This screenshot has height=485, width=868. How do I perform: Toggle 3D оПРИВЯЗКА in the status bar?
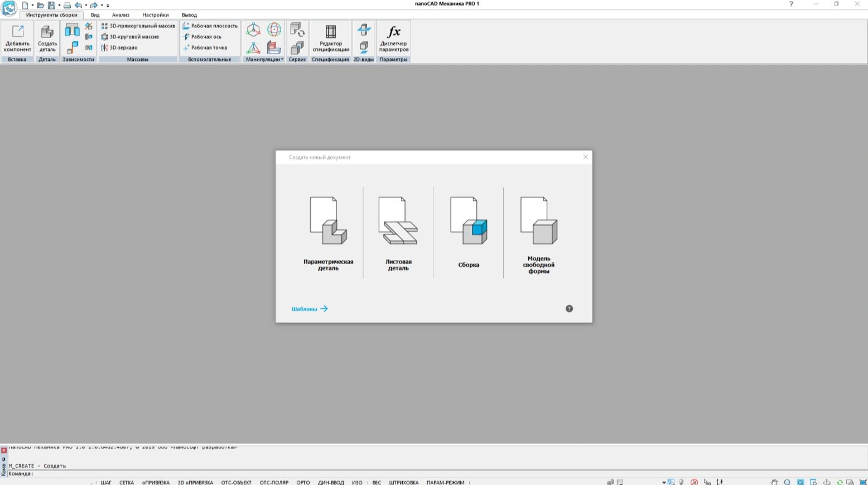(x=195, y=482)
